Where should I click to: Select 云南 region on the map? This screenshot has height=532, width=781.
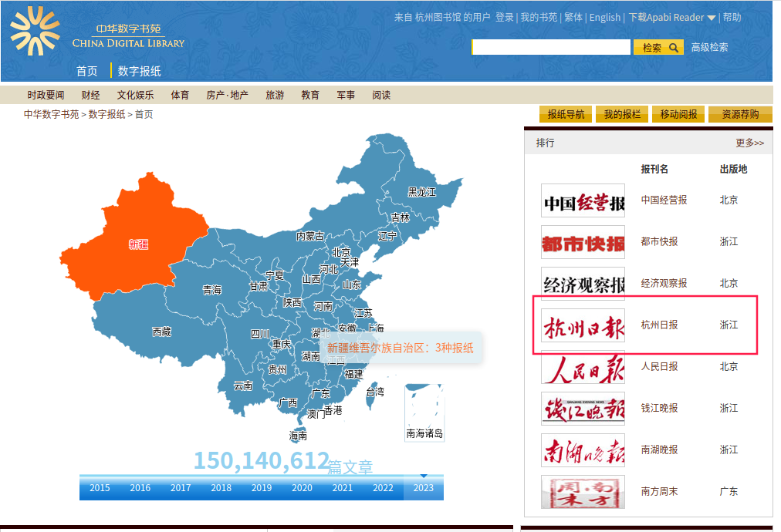click(243, 386)
